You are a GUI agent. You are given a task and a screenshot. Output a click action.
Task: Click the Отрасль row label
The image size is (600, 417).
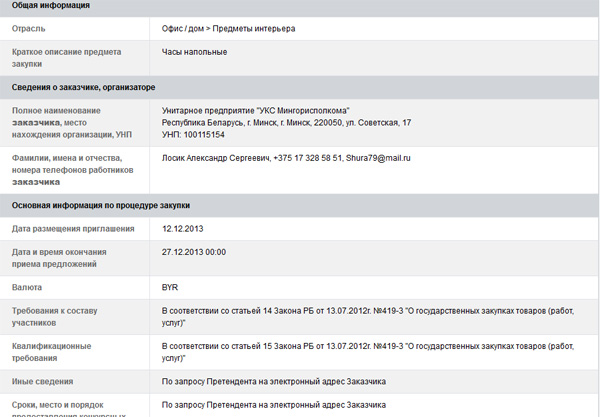(x=28, y=29)
